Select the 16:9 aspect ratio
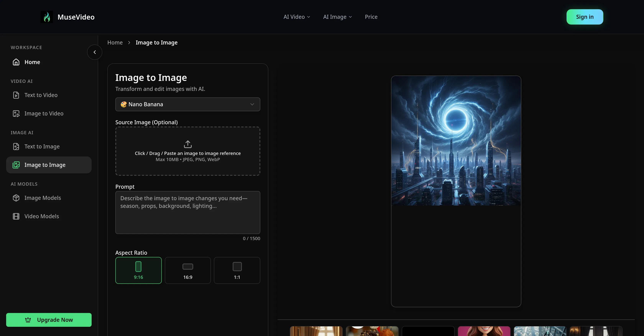The height and width of the screenshot is (336, 644). click(x=187, y=270)
